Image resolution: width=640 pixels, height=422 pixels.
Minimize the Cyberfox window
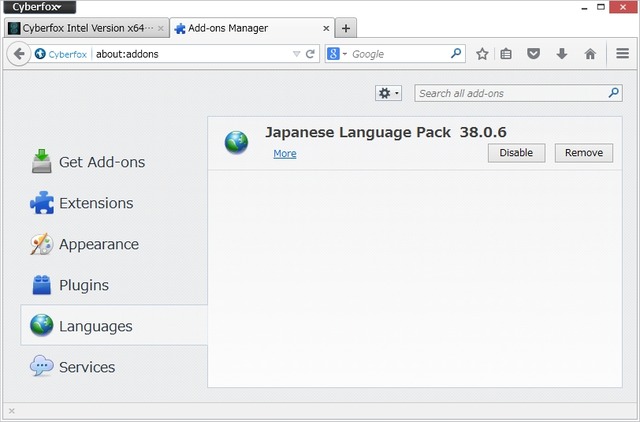(584, 7)
